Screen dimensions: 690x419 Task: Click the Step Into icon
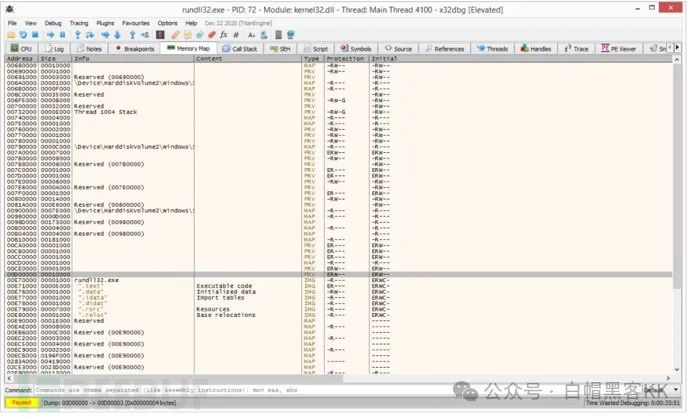pyautogui.click(x=78, y=35)
